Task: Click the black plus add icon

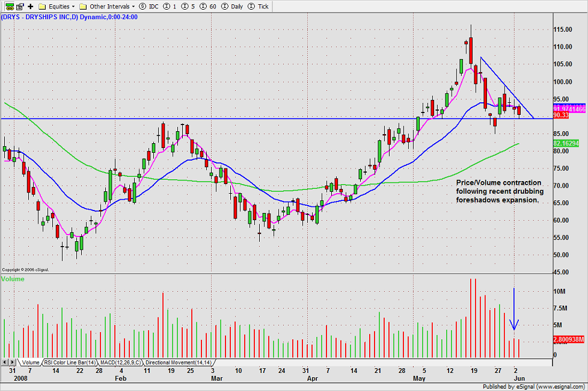Action: (31, 7)
